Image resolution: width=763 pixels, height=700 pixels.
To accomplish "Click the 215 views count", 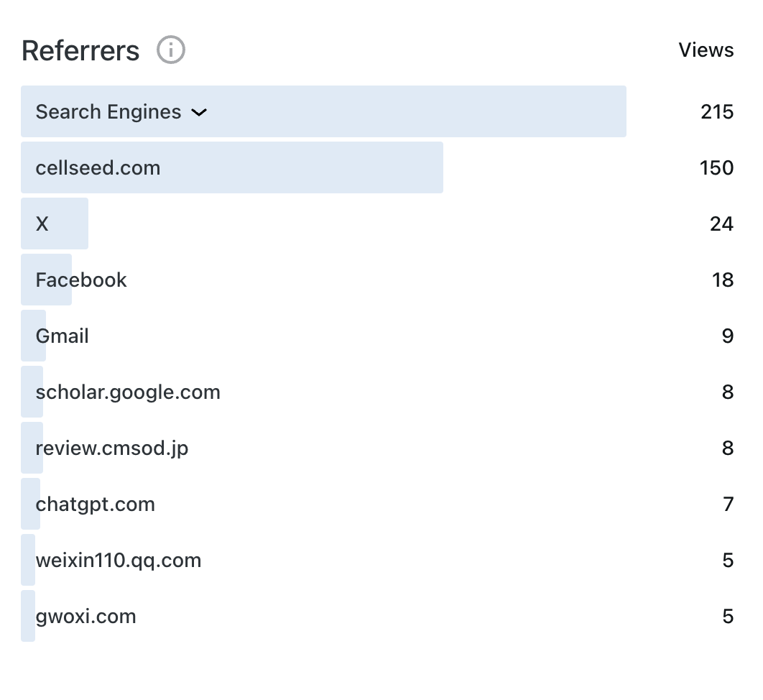I will [x=717, y=112].
